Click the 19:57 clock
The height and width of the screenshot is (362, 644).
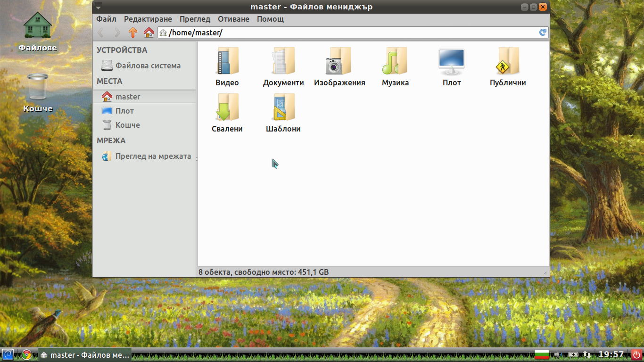click(611, 354)
